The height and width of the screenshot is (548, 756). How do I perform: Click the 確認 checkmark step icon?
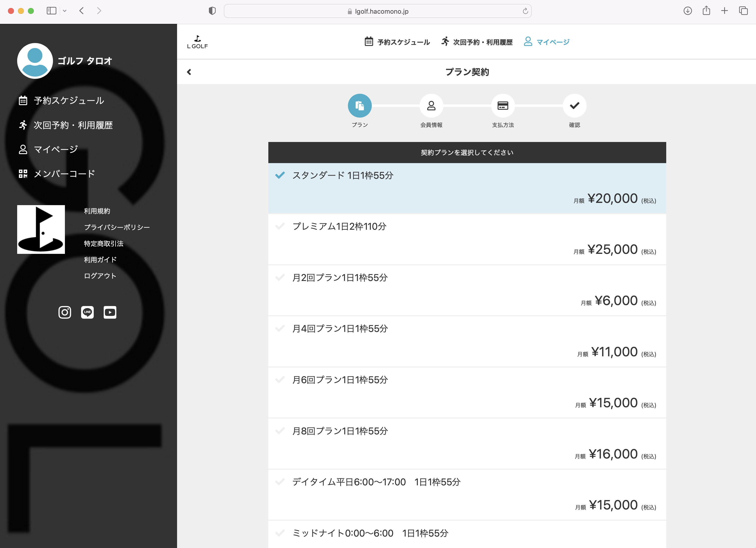point(574,106)
